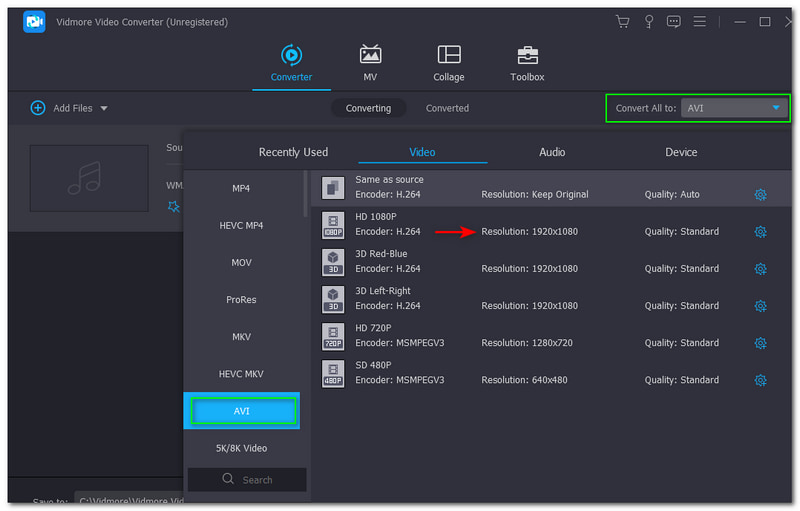Open the Toolbox tab
Viewport: 800px width, 511px height.
click(527, 63)
